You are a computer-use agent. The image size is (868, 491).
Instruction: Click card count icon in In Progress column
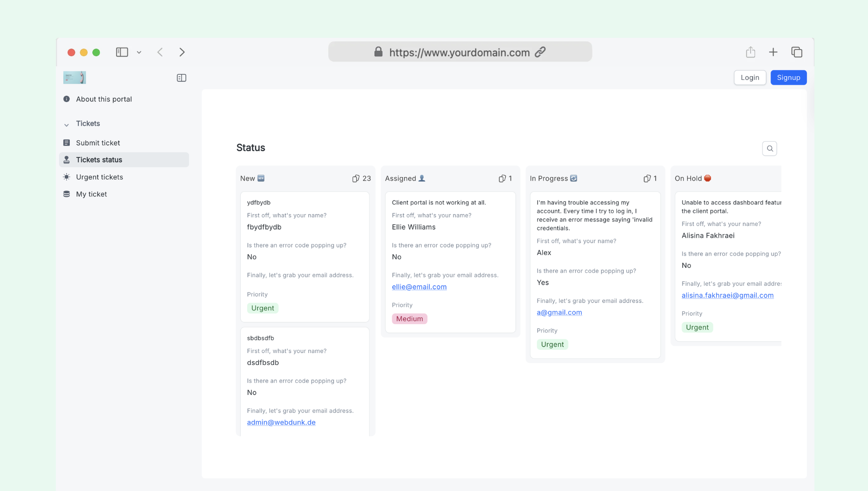[x=647, y=178]
